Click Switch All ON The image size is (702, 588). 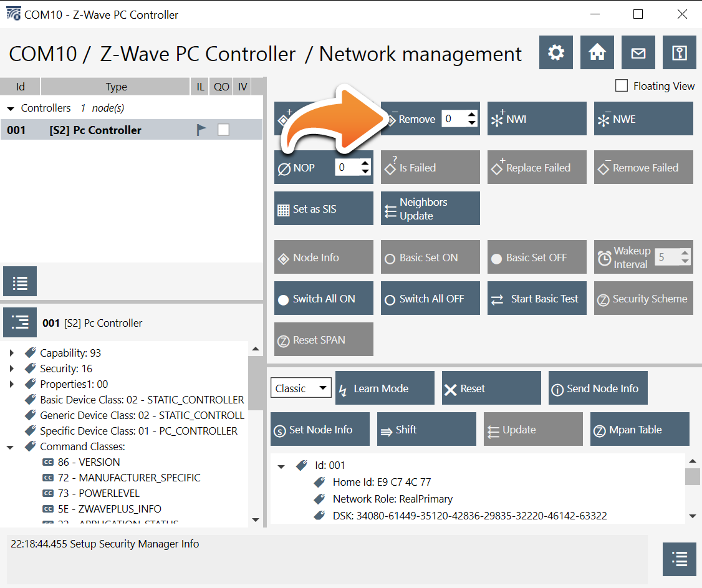324,298
